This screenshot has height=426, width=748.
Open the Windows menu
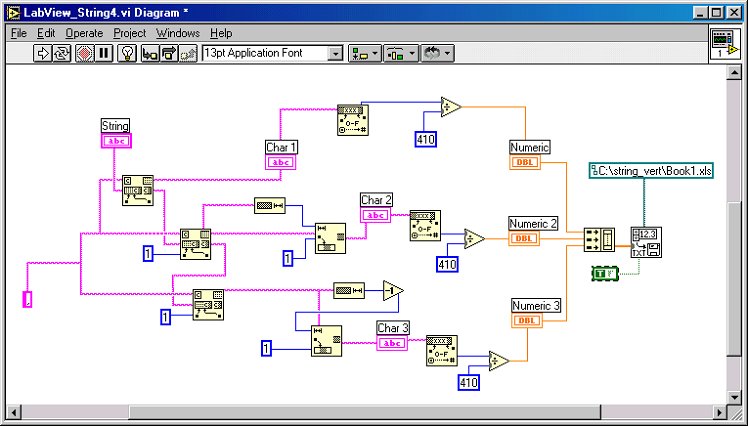178,33
